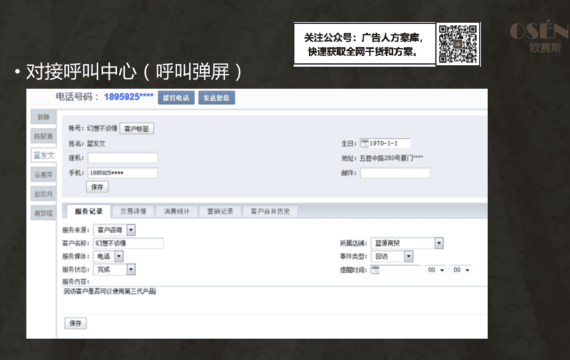
Task: Expand the 服务媒体 dropdown showing 电话
Action: point(119,256)
